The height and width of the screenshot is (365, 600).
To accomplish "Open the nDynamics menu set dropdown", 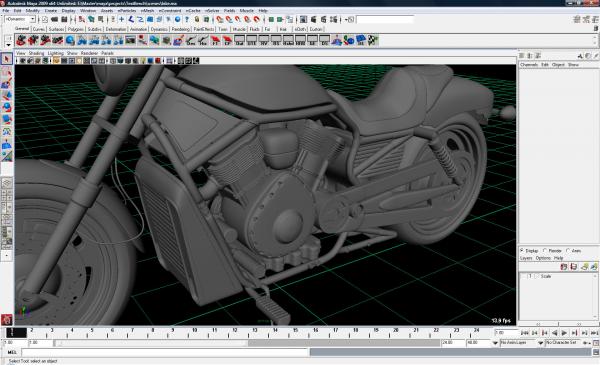I will [20, 19].
